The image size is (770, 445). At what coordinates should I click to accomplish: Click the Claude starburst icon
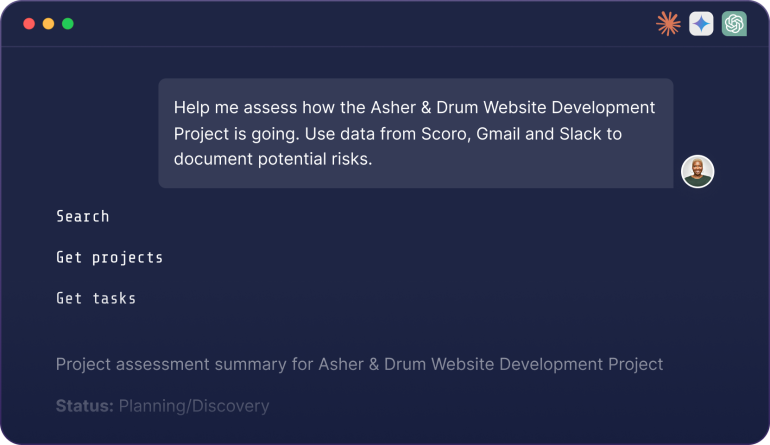click(668, 24)
